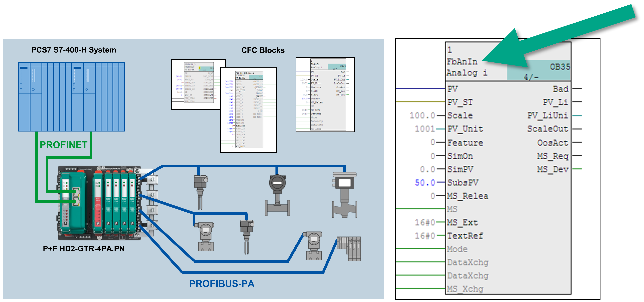Click the OB35 runtime group field

coord(559,67)
